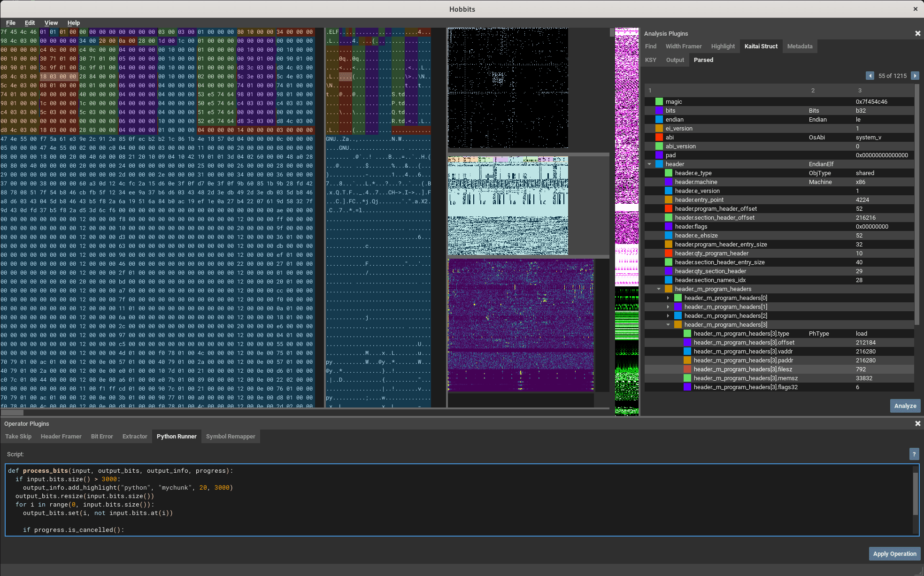Click the magic color swatch indicator
The height and width of the screenshot is (576, 924).
(658, 101)
